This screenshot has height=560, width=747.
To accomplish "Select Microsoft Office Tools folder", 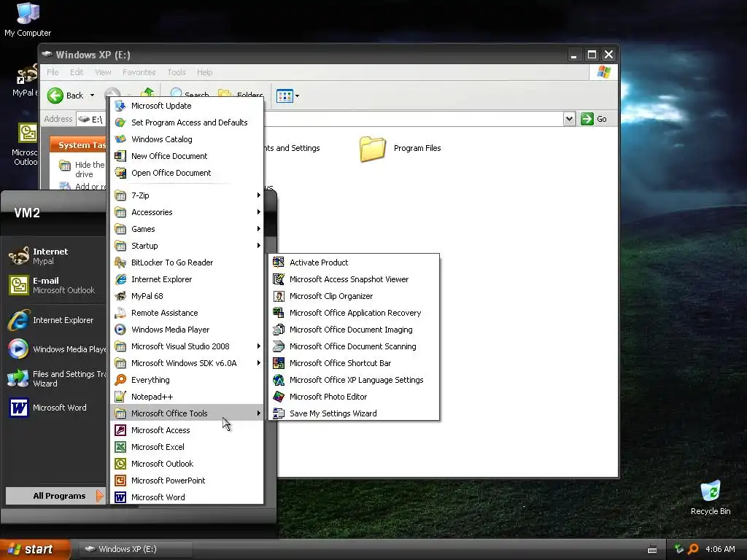I will (187, 413).
